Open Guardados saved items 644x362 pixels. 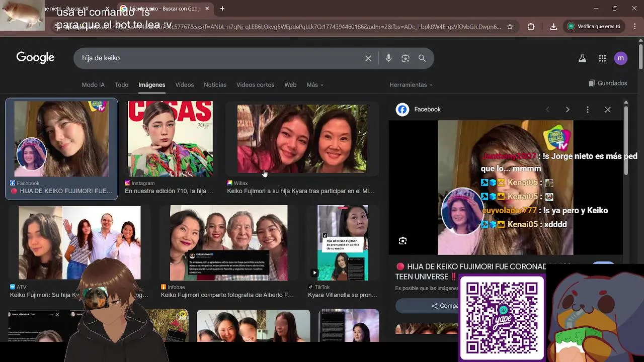point(608,83)
